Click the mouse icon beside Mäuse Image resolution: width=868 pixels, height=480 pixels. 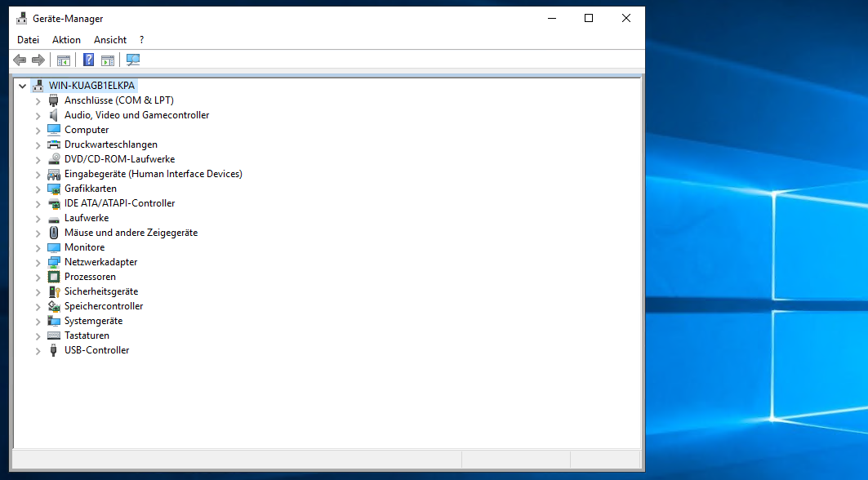tap(54, 233)
